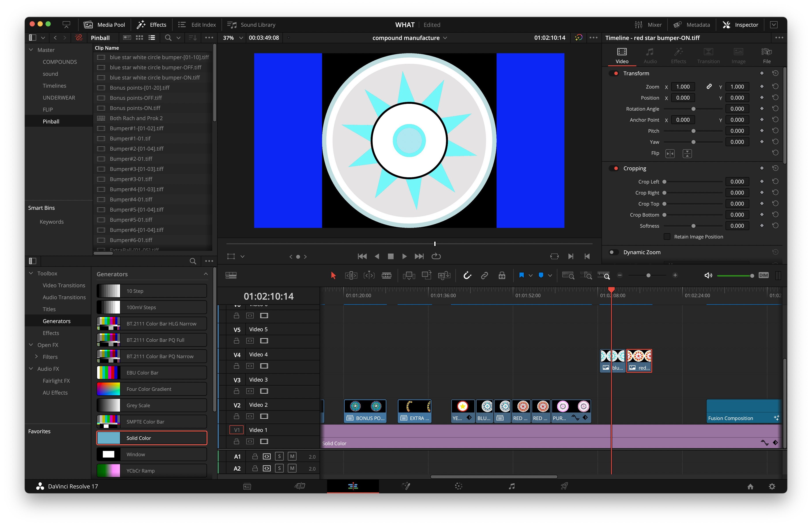
Task: Jump to first frame of timeline
Action: (362, 256)
